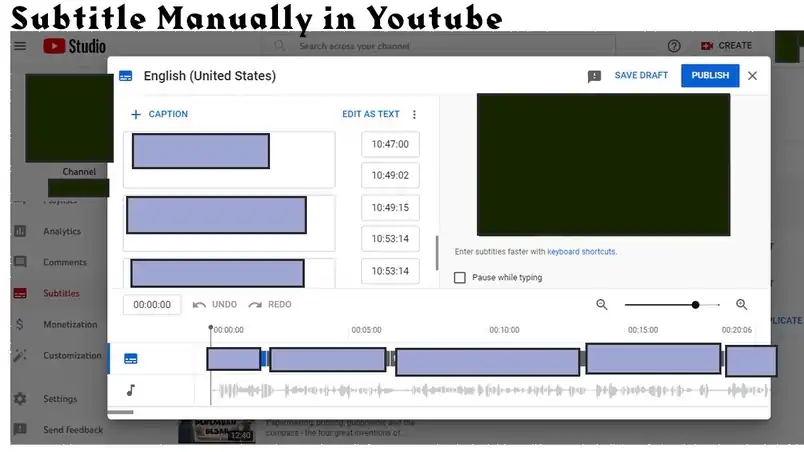Enable Pause while typing checkbox
The image size is (804, 452).
[460, 278]
